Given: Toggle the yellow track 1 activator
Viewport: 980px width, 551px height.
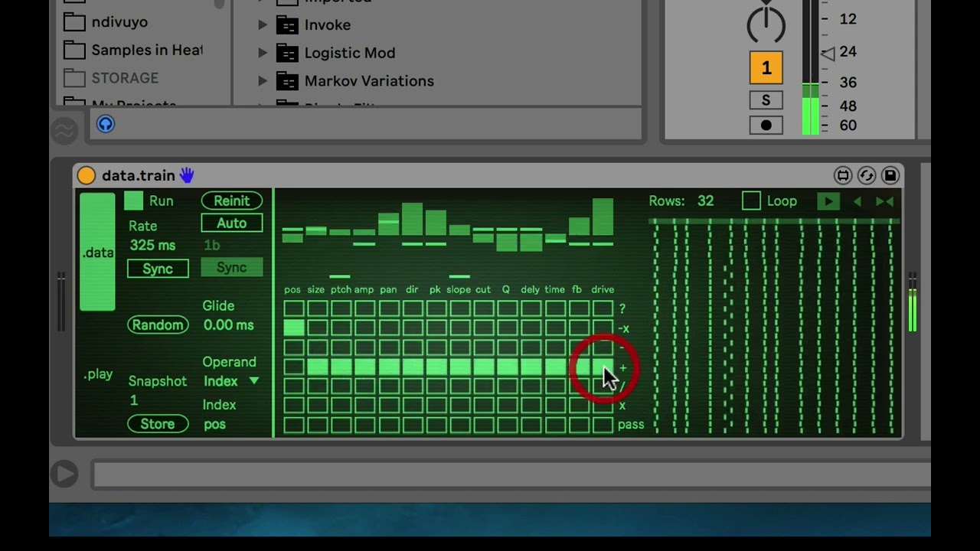Looking at the screenshot, I should tap(766, 68).
